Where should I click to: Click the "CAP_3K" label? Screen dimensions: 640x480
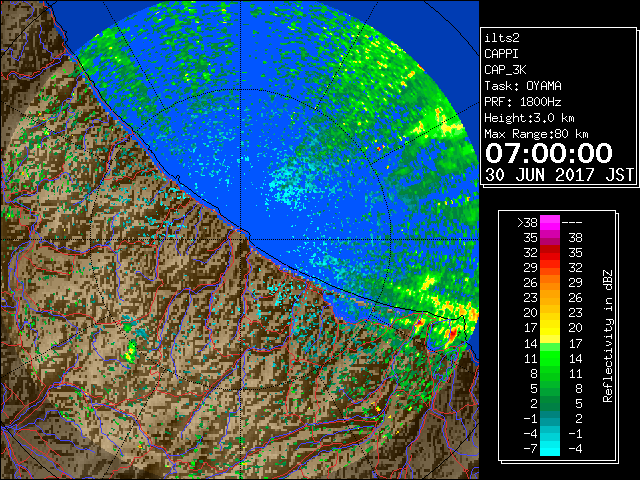(x=505, y=70)
